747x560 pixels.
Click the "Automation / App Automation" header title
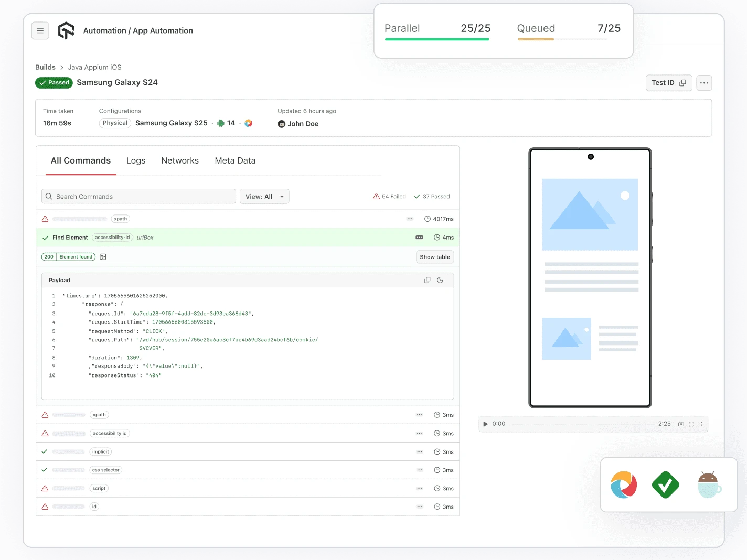pos(138,30)
